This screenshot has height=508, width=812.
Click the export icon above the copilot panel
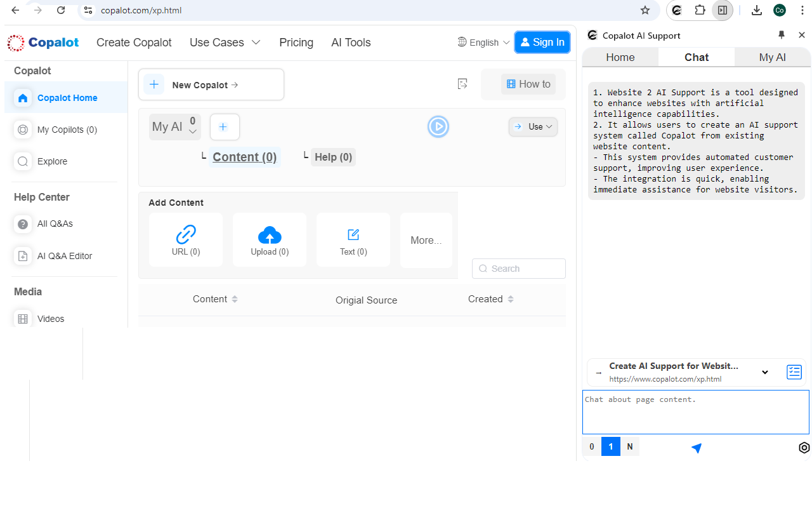click(462, 83)
